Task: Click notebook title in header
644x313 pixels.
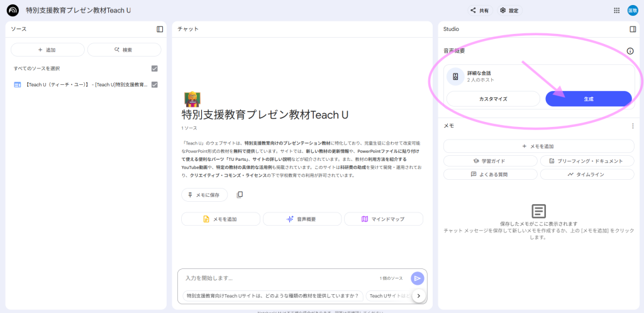Action: (x=79, y=10)
